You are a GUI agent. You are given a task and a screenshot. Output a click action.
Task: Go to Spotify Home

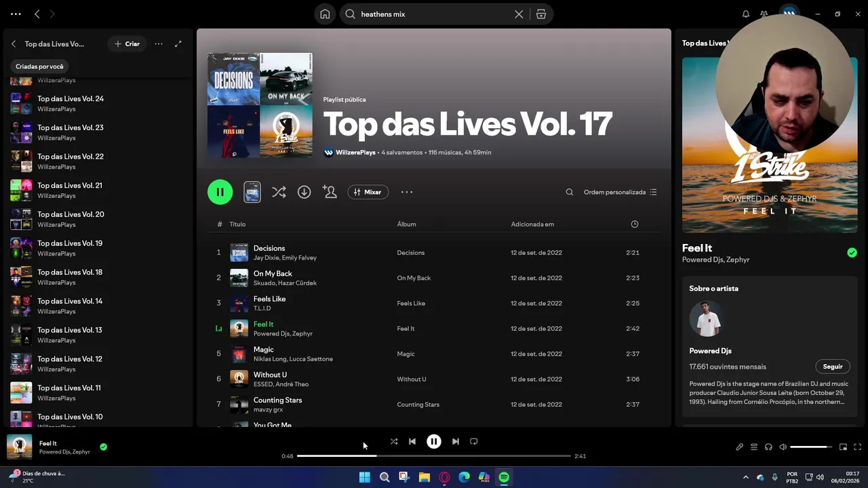click(x=325, y=14)
